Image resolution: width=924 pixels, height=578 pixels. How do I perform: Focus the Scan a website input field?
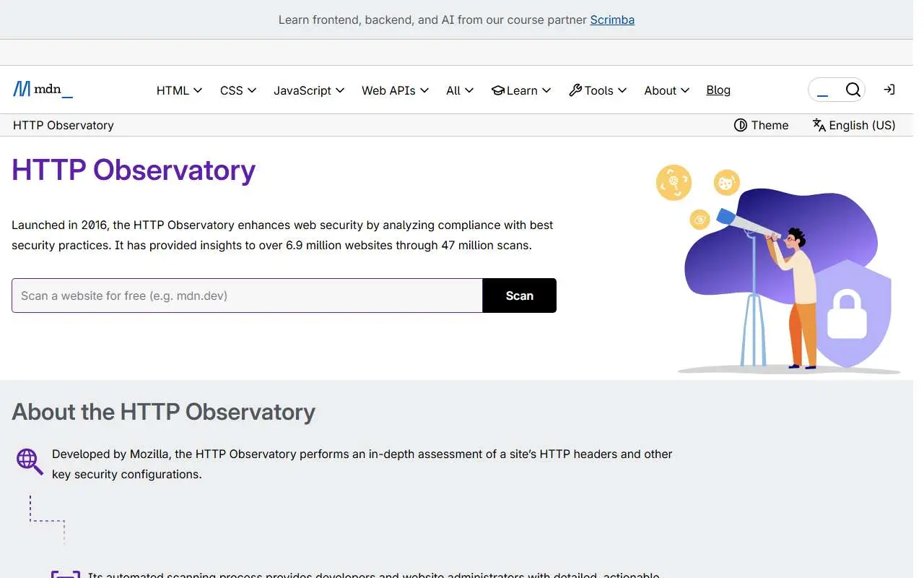247,296
